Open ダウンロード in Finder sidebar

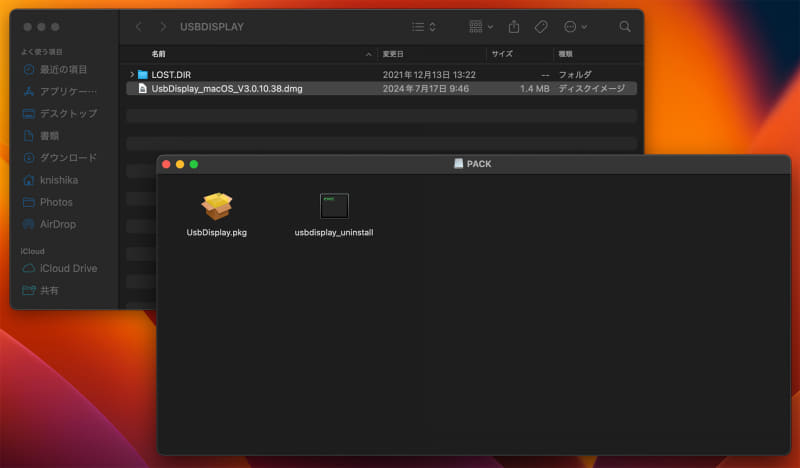(x=60, y=158)
